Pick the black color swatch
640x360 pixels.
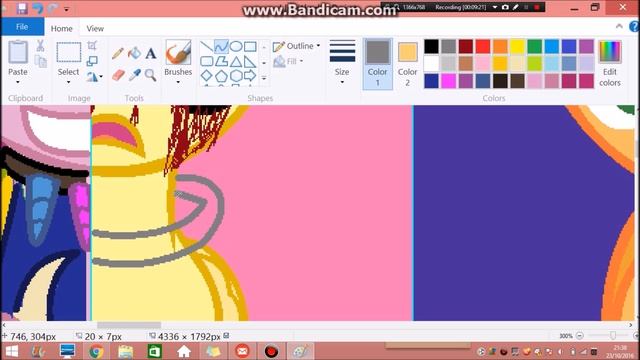[431, 47]
